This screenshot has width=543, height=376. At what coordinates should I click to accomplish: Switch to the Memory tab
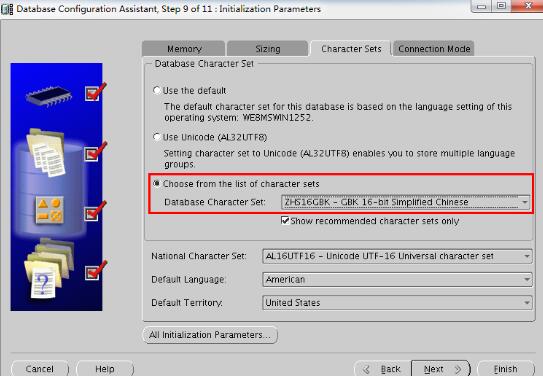[184, 49]
